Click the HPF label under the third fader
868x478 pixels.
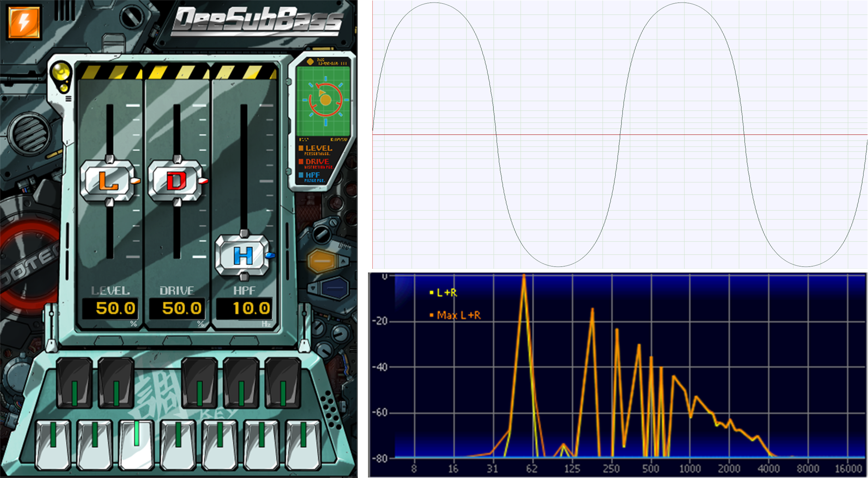point(244,291)
